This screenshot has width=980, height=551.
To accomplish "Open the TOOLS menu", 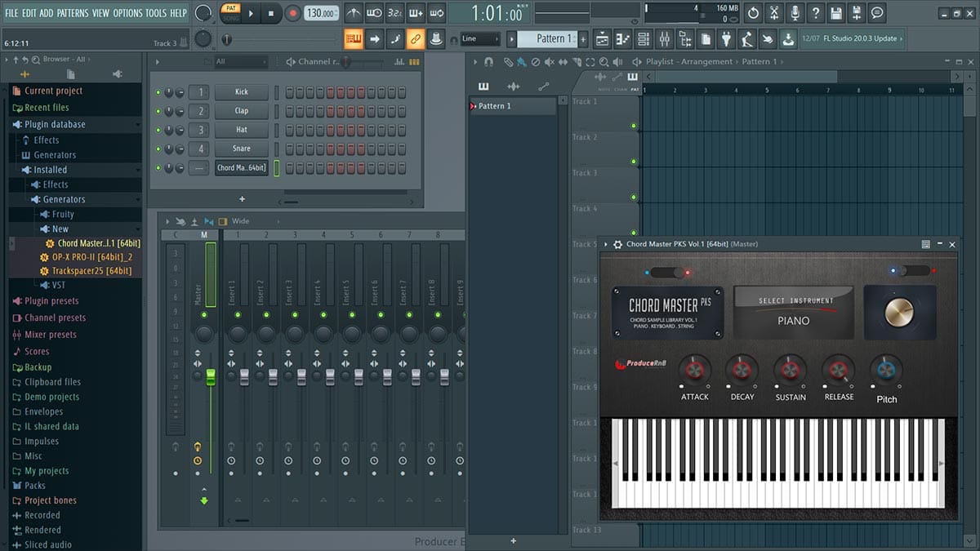I will point(155,13).
